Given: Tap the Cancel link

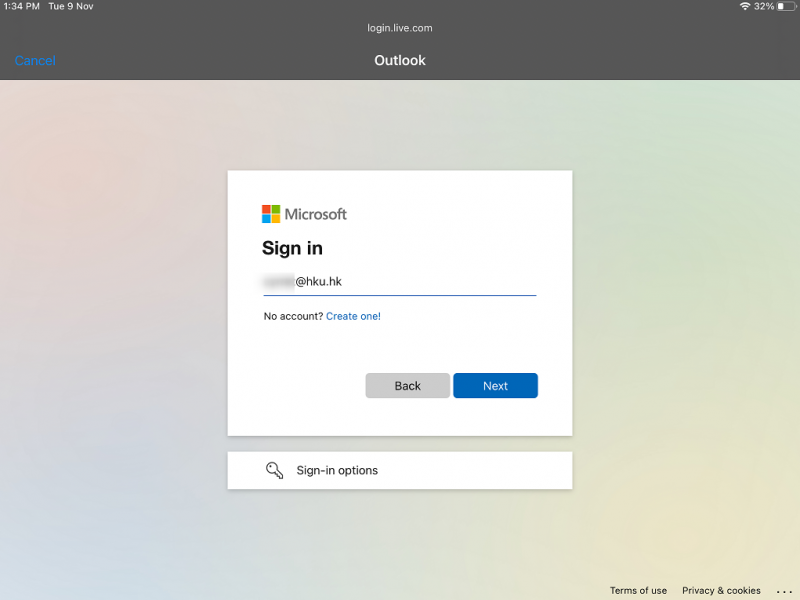Looking at the screenshot, I should point(35,60).
